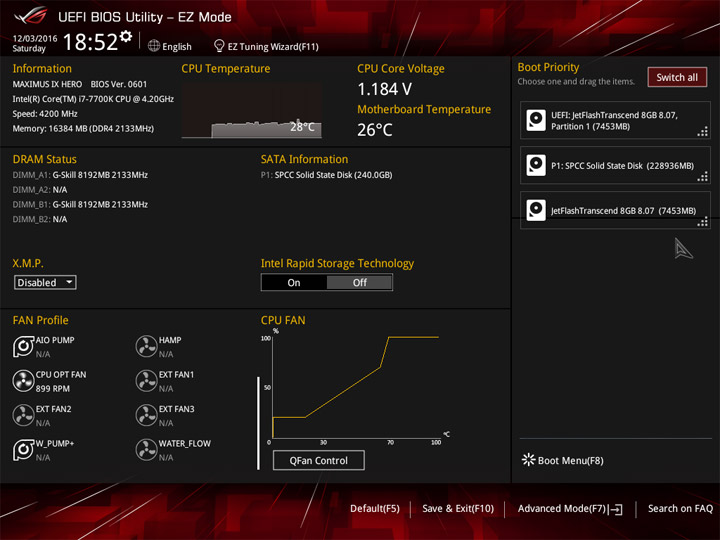
Task: Click BIOS Ver. 0601 text
Action: tap(119, 84)
